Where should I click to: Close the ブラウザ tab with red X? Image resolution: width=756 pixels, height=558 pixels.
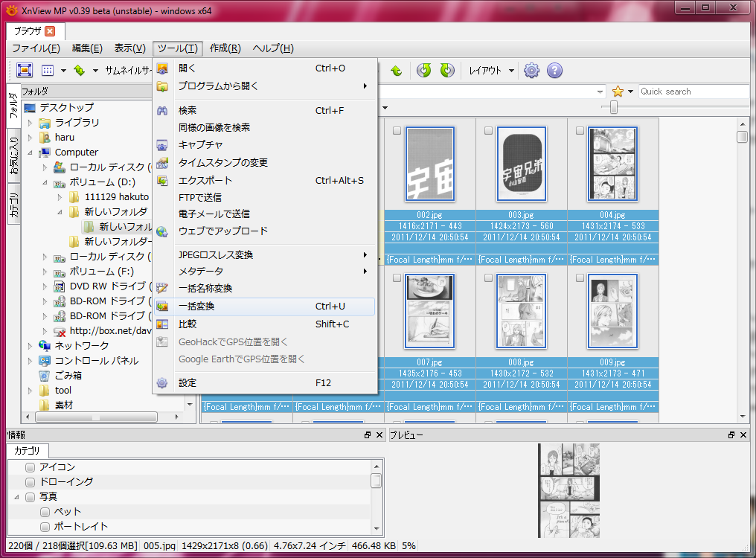click(50, 31)
